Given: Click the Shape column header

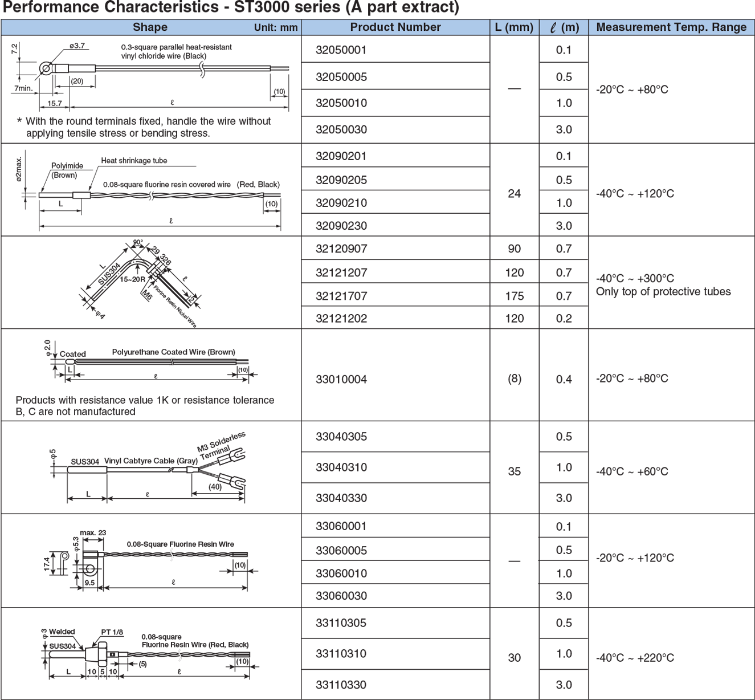Looking at the screenshot, I should [150, 27].
